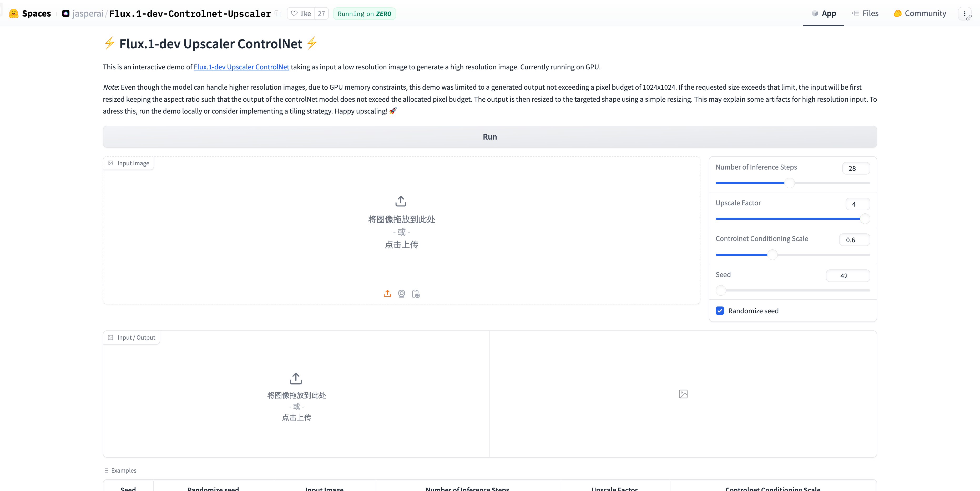Open Flux.1-dev-Controlnet-Upscaler space title link
Screen dimensions: 980x491
point(190,14)
